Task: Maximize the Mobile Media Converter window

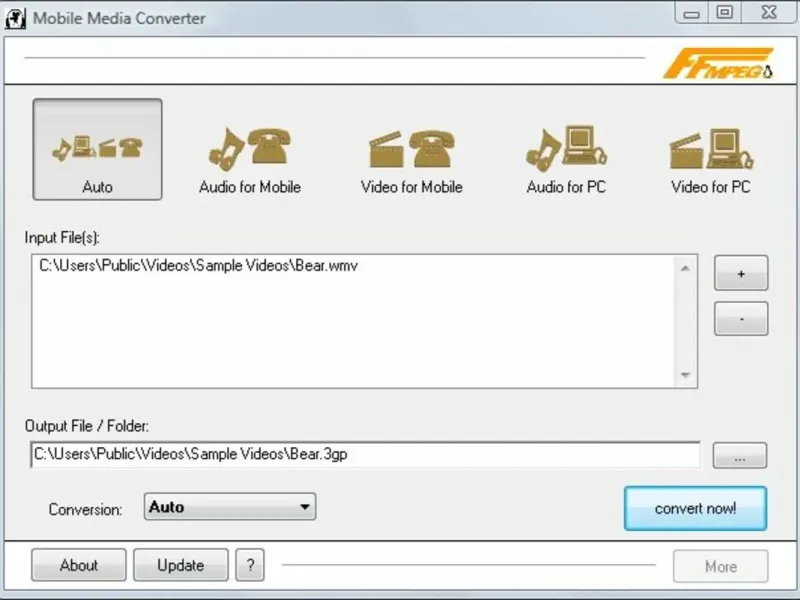Action: click(x=724, y=12)
